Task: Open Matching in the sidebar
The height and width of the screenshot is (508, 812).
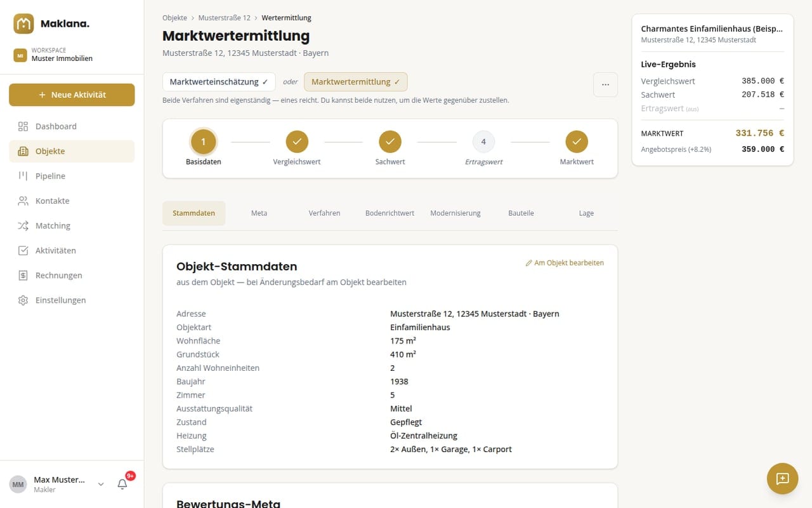Action: [72, 225]
